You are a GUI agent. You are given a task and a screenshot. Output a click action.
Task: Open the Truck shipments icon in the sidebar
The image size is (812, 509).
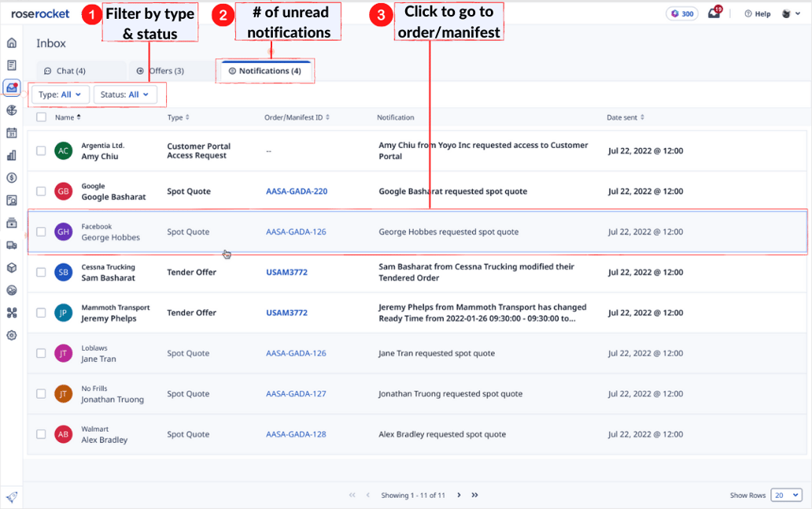point(11,245)
